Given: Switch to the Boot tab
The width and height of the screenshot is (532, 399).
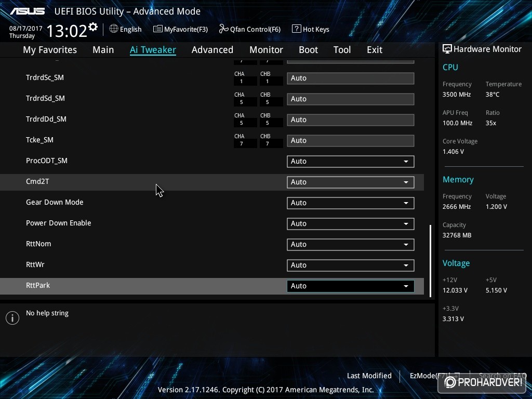Looking at the screenshot, I should tap(309, 50).
